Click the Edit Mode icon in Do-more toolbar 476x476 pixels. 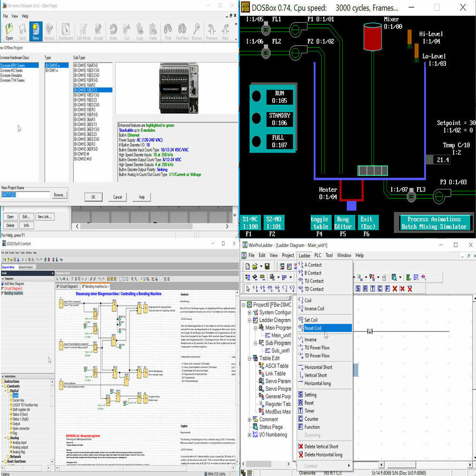point(84,30)
